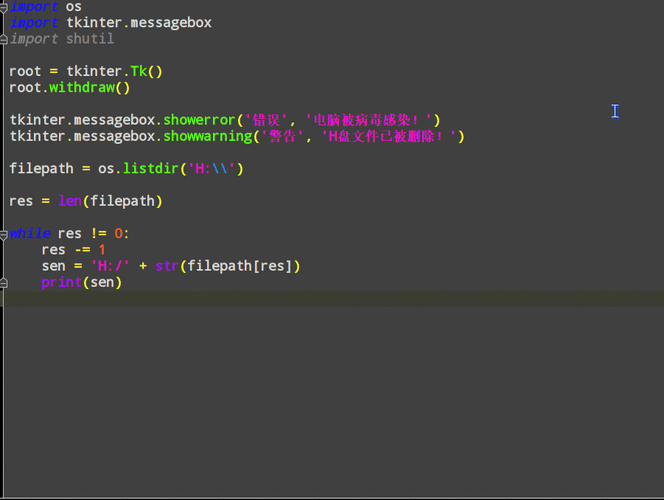The height and width of the screenshot is (500, 664).
Task: Place the caret on the highlighted empty line
Action: [332, 299]
